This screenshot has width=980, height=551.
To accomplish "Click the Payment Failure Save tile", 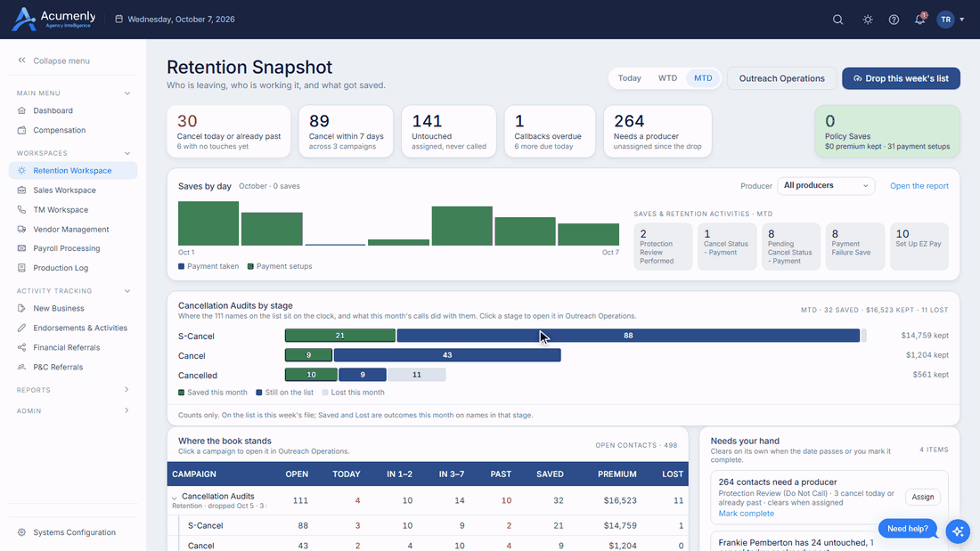I will pos(854,247).
